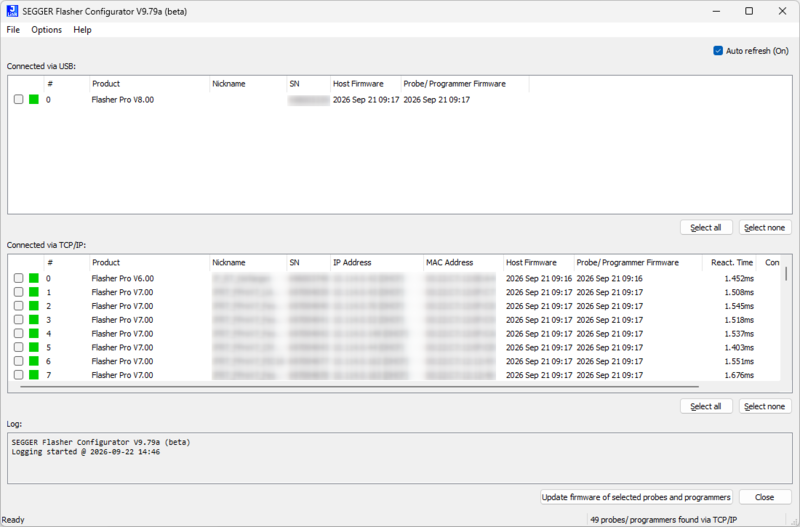Click the TCP/IP list horizontal scrollbar
Screen dimensions: 800x527
359,387
